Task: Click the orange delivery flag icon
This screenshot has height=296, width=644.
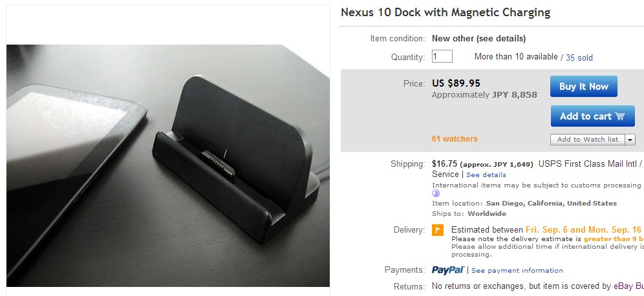Action: [438, 229]
